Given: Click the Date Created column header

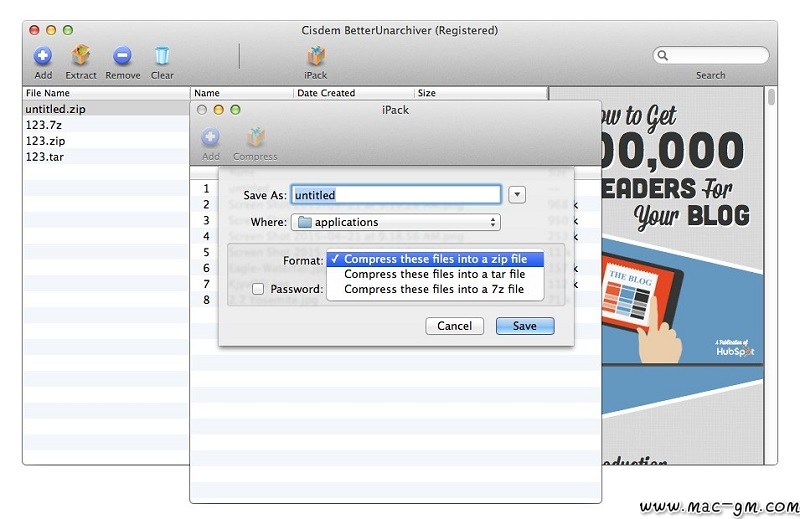Looking at the screenshot, I should (354, 93).
